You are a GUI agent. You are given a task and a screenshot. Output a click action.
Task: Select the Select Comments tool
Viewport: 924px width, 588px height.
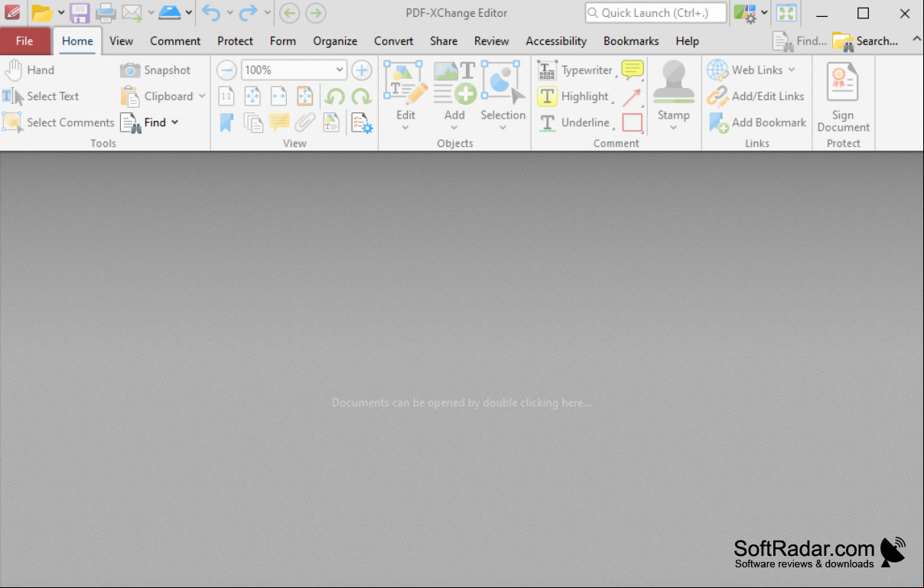59,122
